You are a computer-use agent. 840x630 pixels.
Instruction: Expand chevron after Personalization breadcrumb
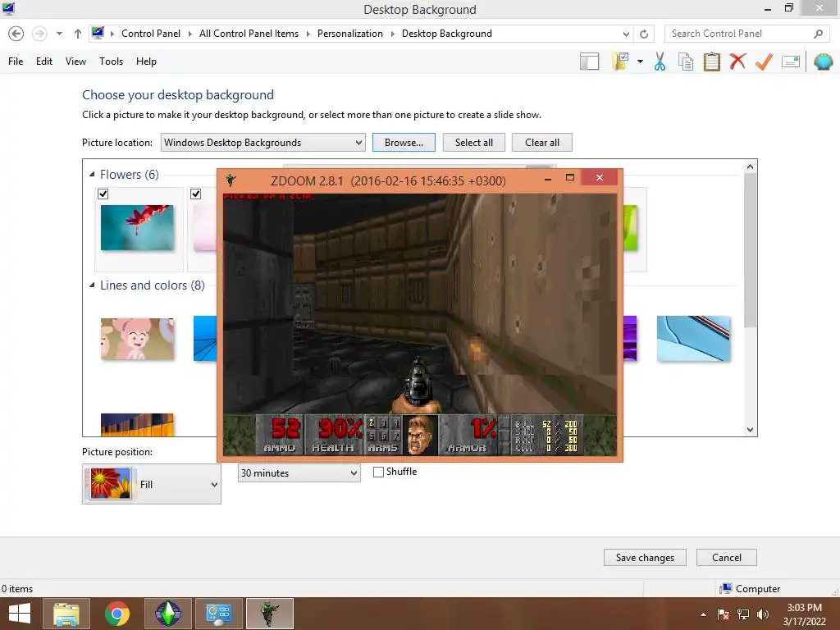[x=392, y=34]
